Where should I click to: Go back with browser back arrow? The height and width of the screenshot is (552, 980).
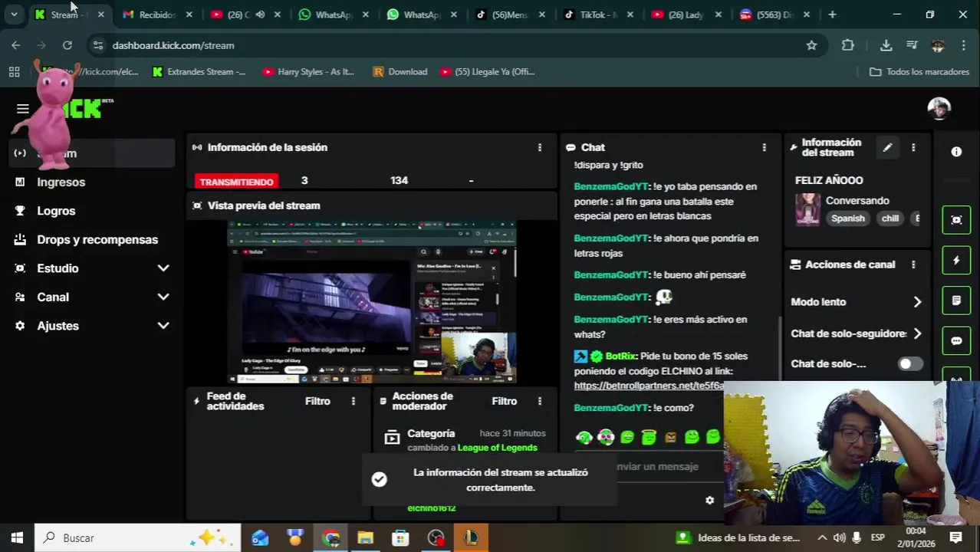[16, 45]
